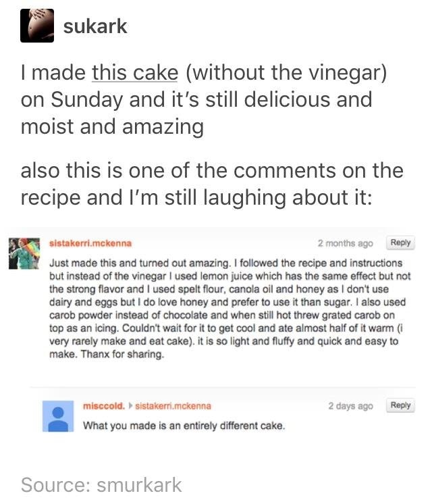
Task: Click the reply "What you made is an entirely different cake."
Action: pos(184,426)
